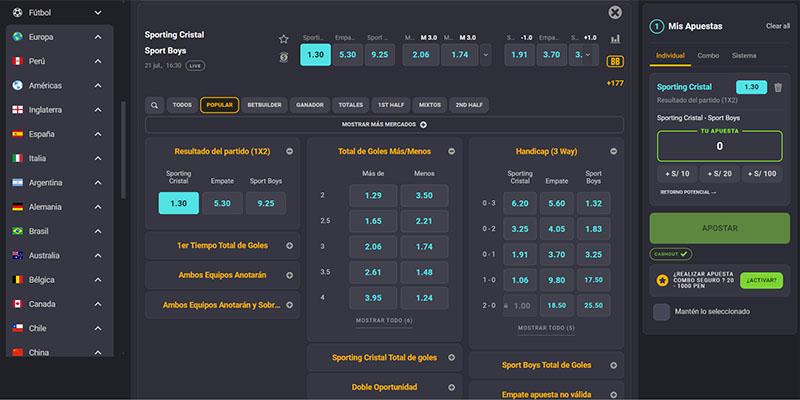This screenshot has width=800, height=400.
Task: Add S/ 20 to the stake
Action: (x=719, y=174)
